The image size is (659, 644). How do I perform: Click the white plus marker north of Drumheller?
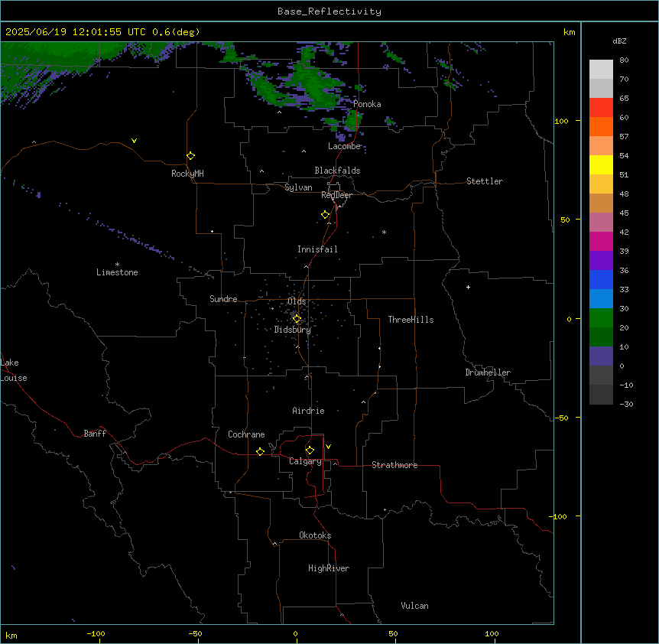pos(468,287)
